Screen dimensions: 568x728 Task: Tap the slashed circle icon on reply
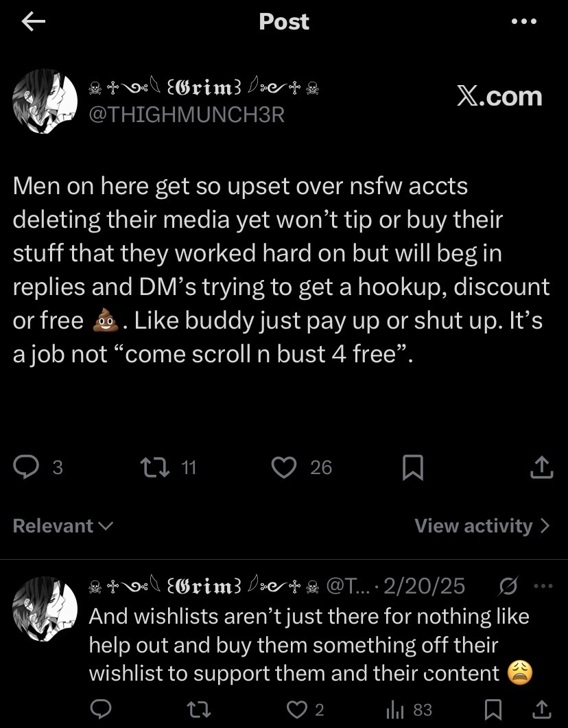(510, 586)
